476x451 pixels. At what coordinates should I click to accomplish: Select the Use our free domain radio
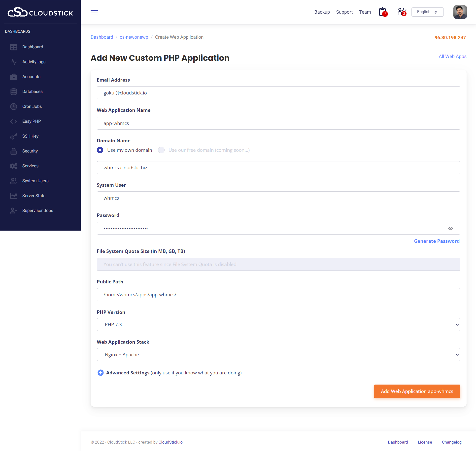tap(161, 150)
